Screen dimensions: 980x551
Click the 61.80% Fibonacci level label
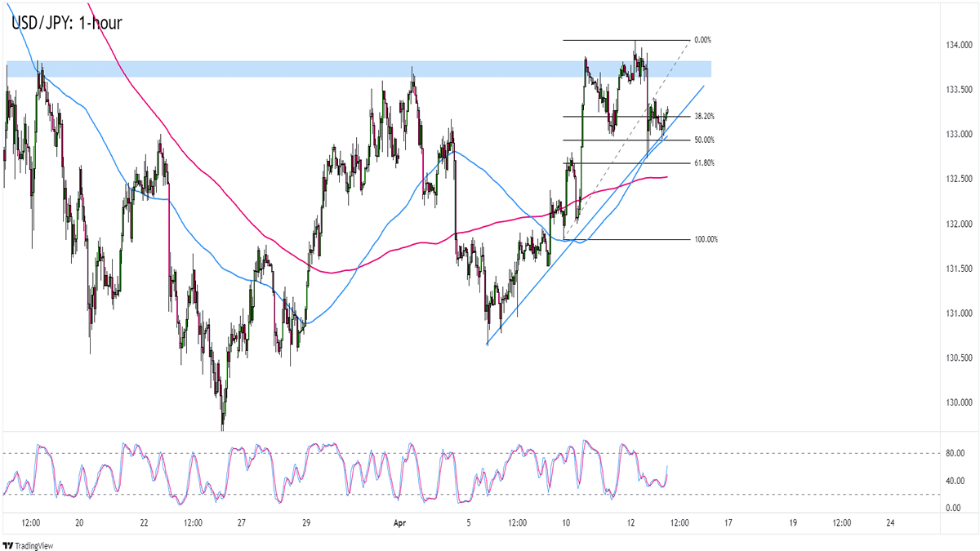click(x=704, y=163)
